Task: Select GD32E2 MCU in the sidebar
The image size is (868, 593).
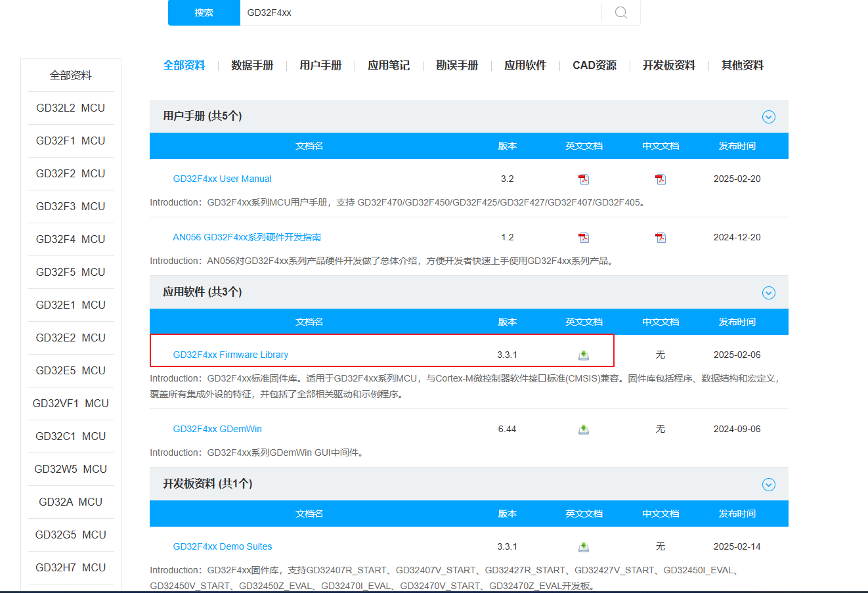Action: [x=71, y=338]
